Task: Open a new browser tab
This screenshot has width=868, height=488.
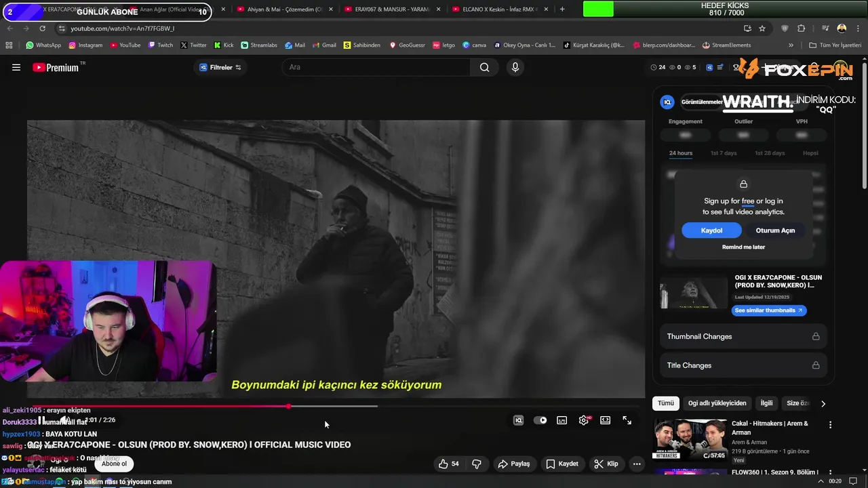Action: click(562, 9)
